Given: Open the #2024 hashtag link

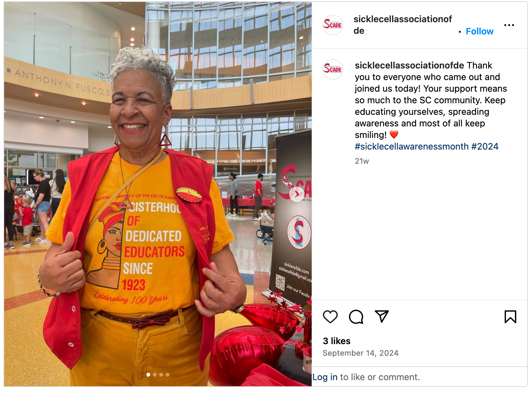Looking at the screenshot, I should tap(485, 147).
